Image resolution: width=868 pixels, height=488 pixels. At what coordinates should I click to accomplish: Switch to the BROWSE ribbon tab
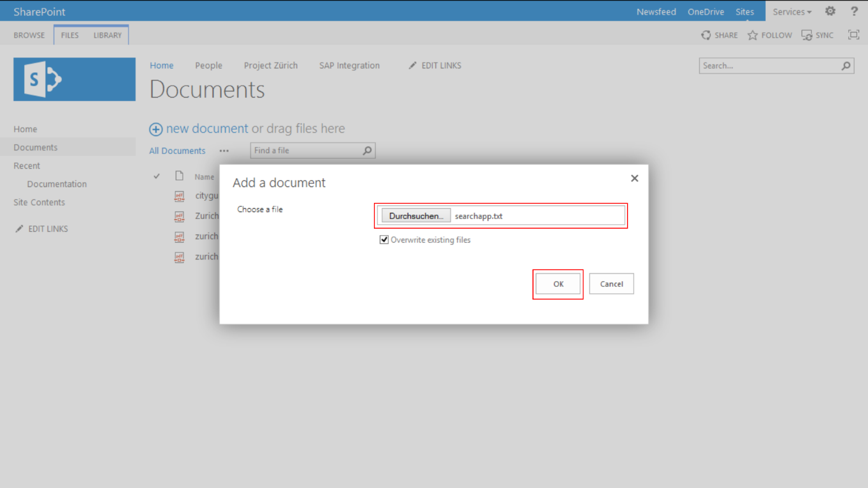(29, 35)
